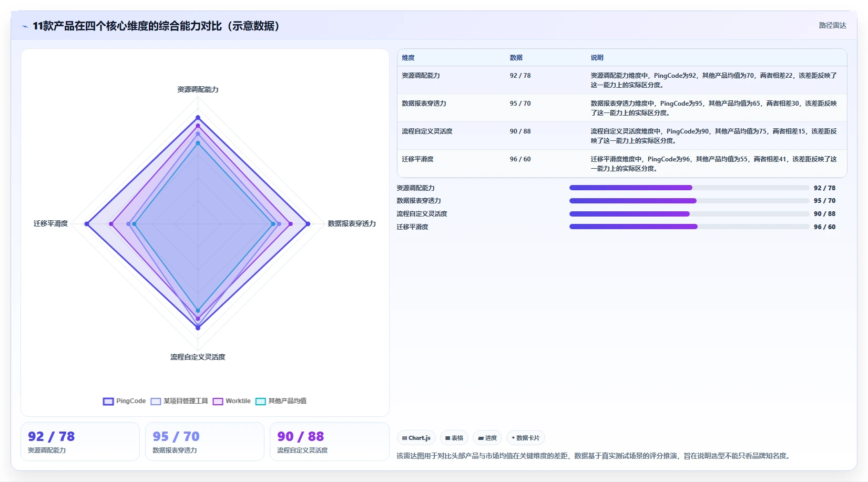Click the Chart.js chip
868x482 pixels.
click(416, 438)
